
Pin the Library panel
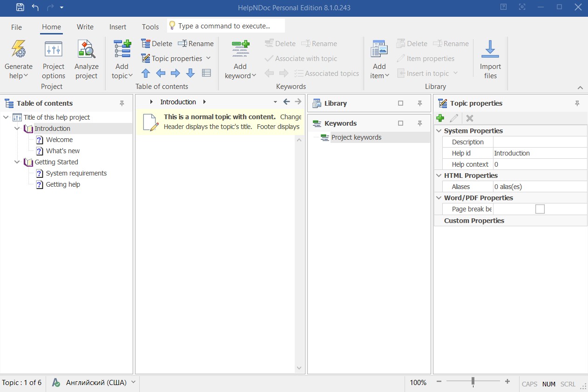pos(419,103)
